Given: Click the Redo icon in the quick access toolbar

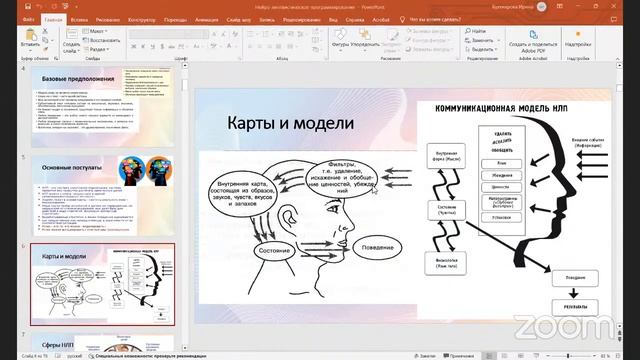Looking at the screenshot, I should point(54,7).
